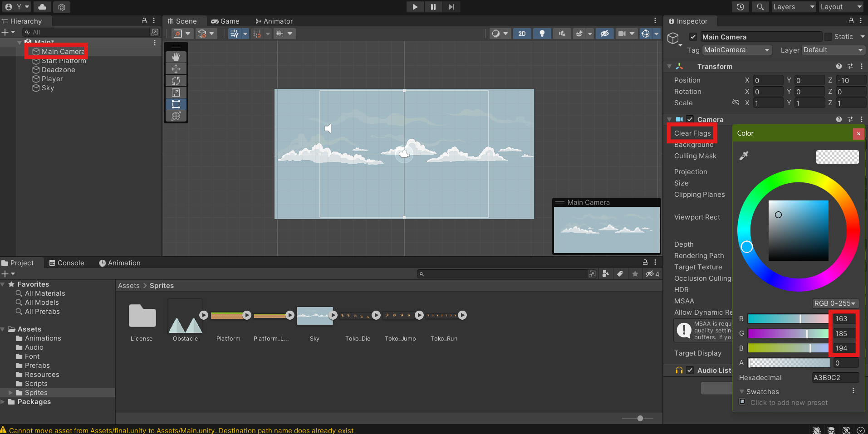The image size is (868, 434).
Task: Select All Prefabs favorite filter
Action: tap(42, 312)
